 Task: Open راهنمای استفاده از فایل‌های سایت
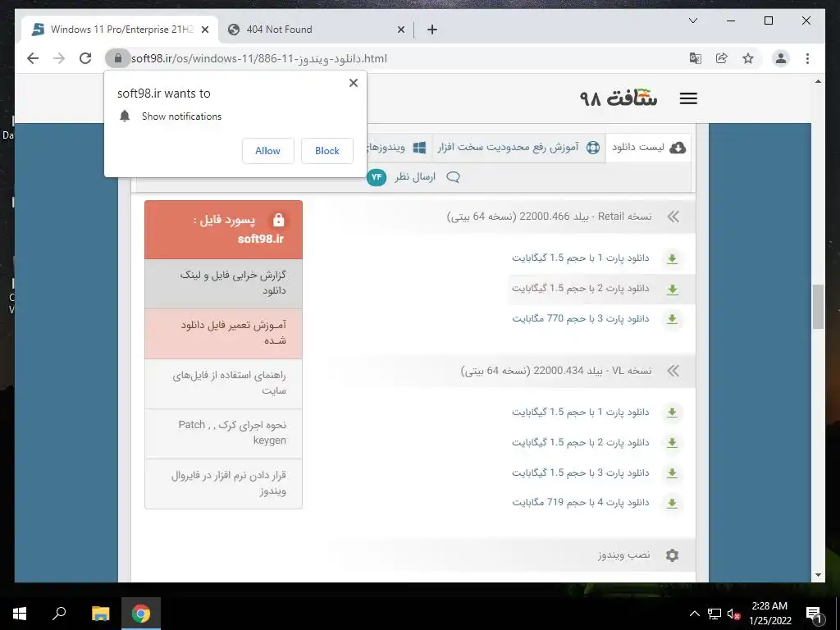(x=223, y=384)
